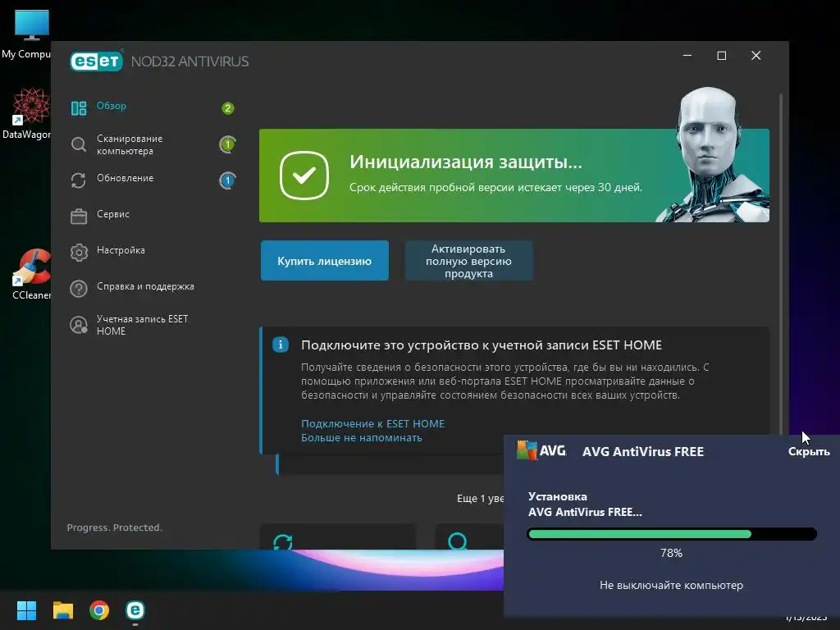Click the ESET taskbar icon
The height and width of the screenshot is (630, 840).
(x=135, y=610)
